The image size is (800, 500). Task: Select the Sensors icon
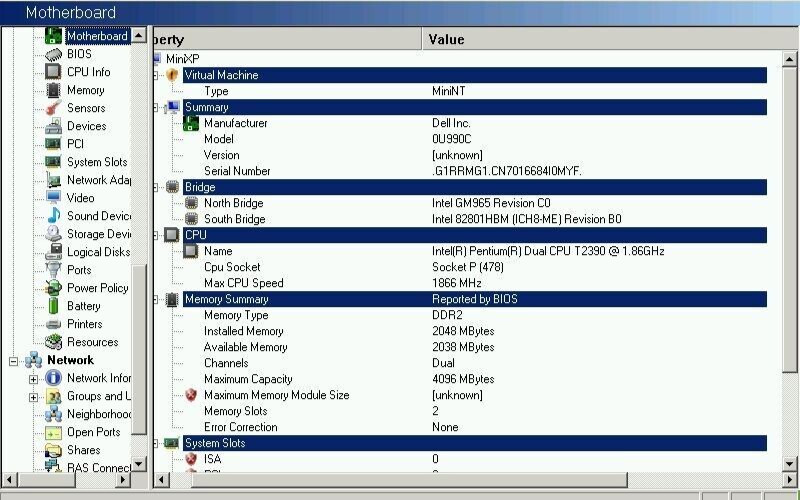53,108
